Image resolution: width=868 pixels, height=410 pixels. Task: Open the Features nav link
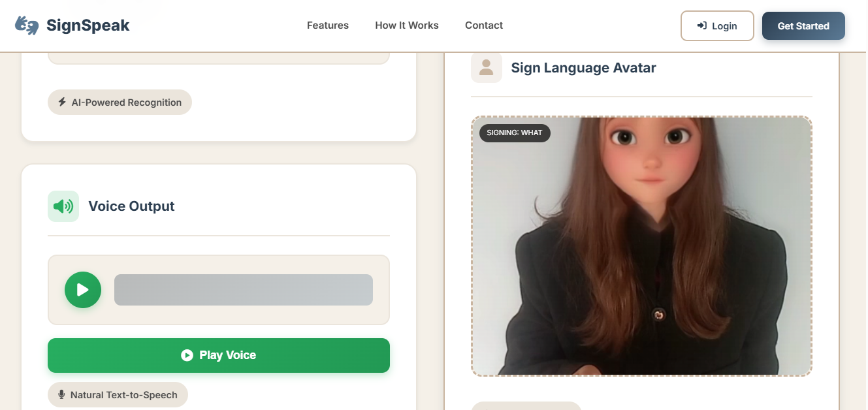(328, 25)
